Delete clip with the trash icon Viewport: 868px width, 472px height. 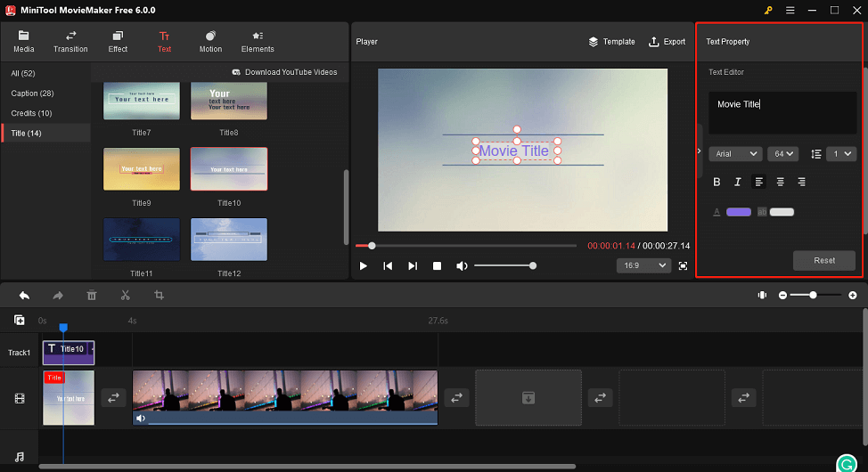91,295
